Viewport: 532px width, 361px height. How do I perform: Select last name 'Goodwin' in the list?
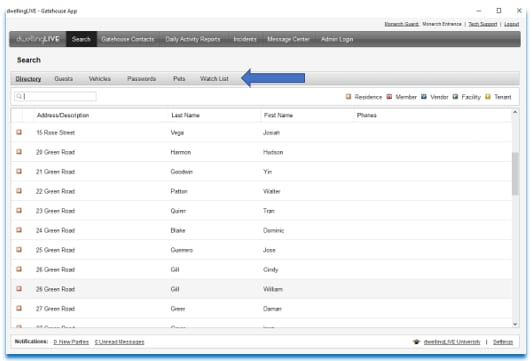click(x=182, y=172)
